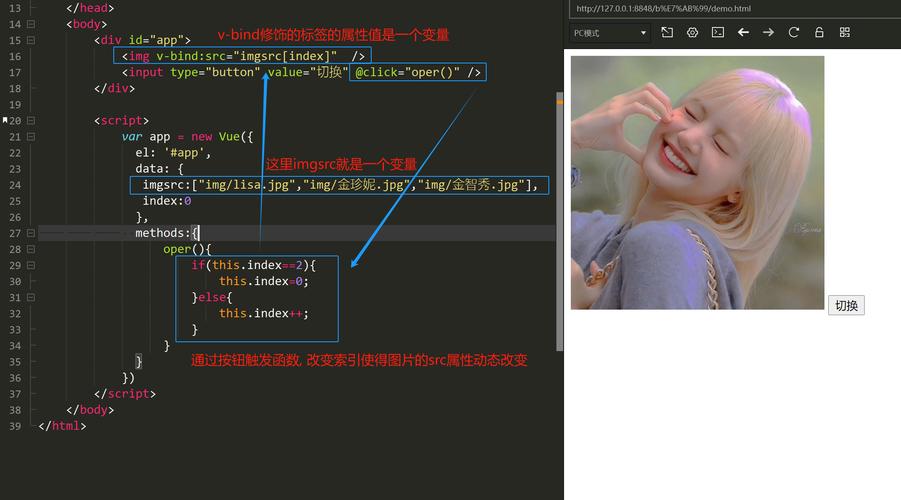The image size is (901, 500).
Task: Collapse the else block at line 31
Action: [30, 298]
